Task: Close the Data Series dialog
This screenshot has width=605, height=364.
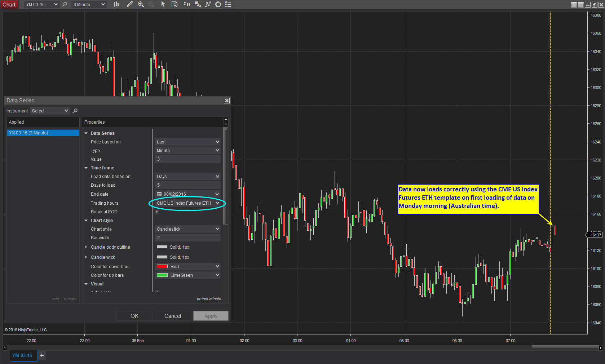Action: click(x=227, y=101)
